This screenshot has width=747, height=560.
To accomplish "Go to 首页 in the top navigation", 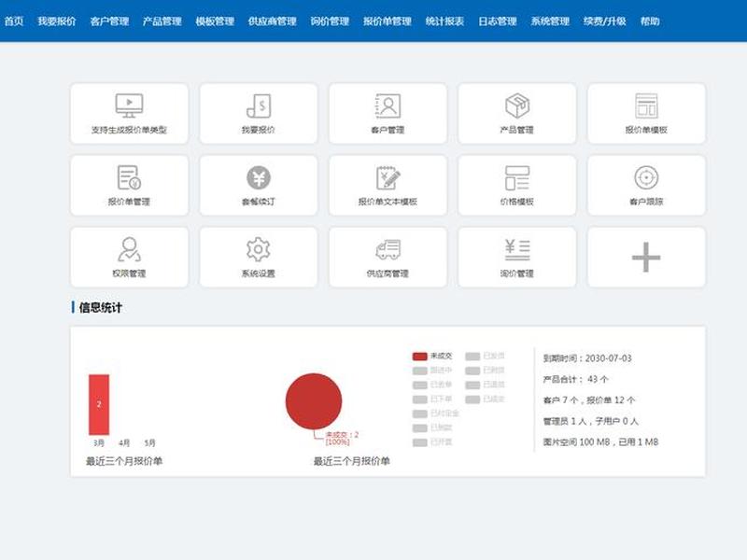I will 14,21.
